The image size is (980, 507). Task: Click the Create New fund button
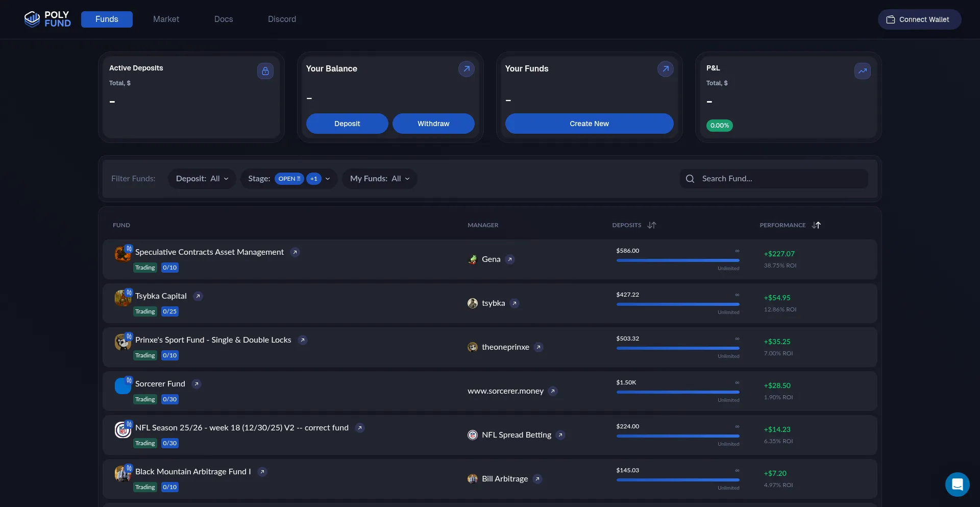click(589, 124)
